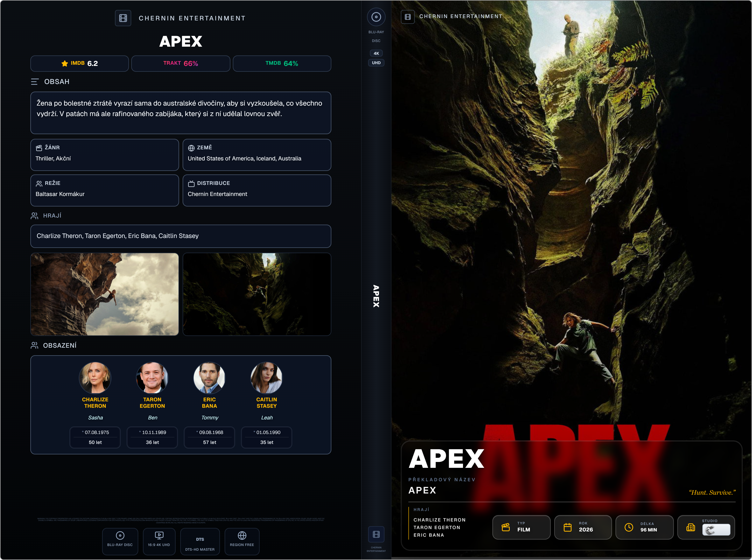Click Taron Egerton's portrait
The image size is (752, 560).
152,378
